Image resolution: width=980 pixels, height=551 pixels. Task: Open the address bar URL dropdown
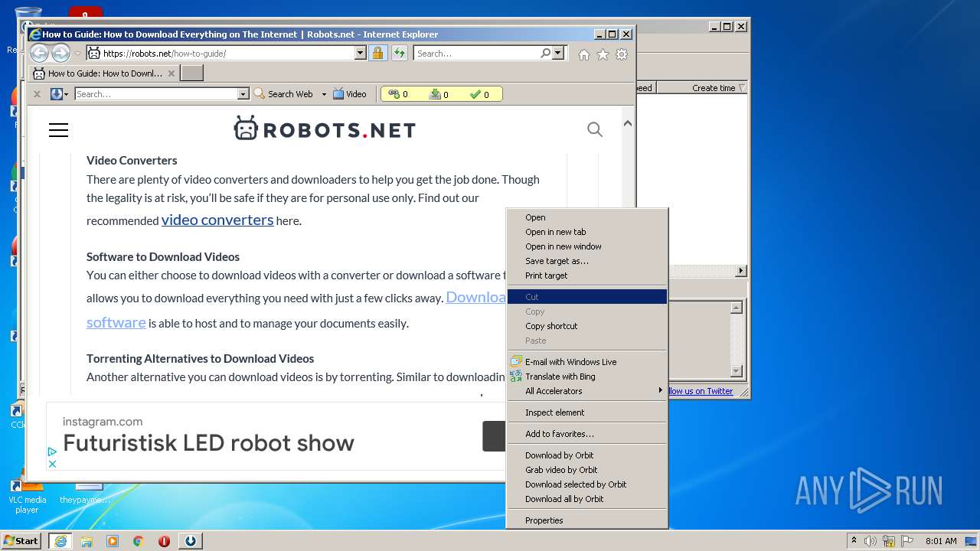point(361,53)
